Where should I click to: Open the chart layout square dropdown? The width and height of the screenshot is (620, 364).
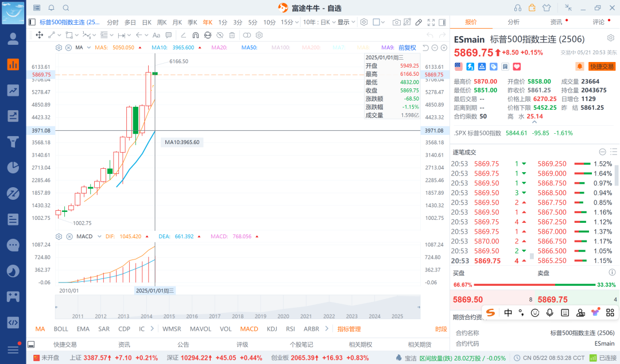pyautogui.click(x=379, y=22)
